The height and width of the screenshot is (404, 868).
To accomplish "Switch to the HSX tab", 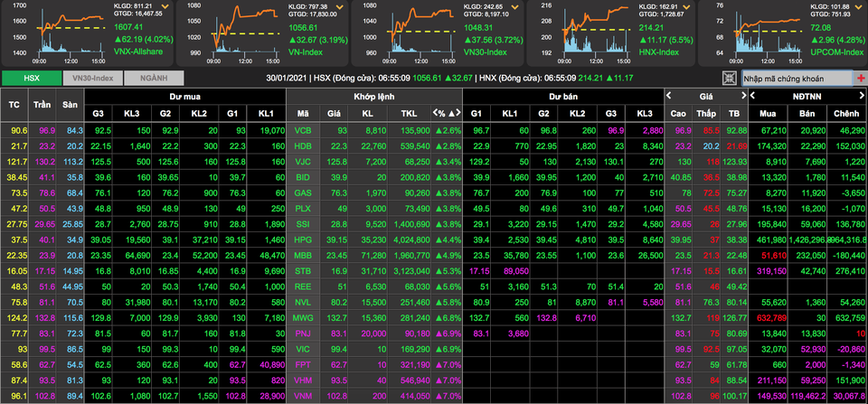I will click(x=32, y=79).
